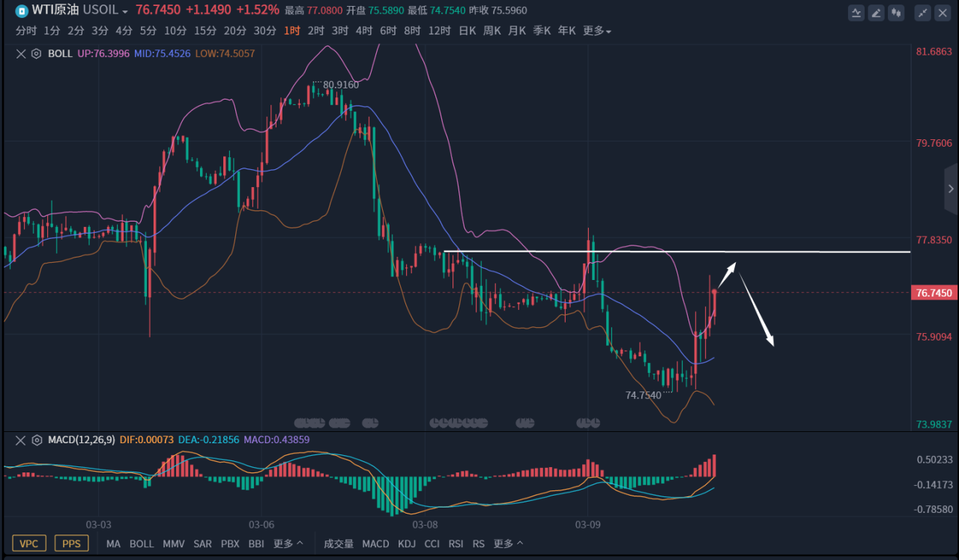
Task: Remove BOLL indicator with X icon
Action: pos(20,54)
